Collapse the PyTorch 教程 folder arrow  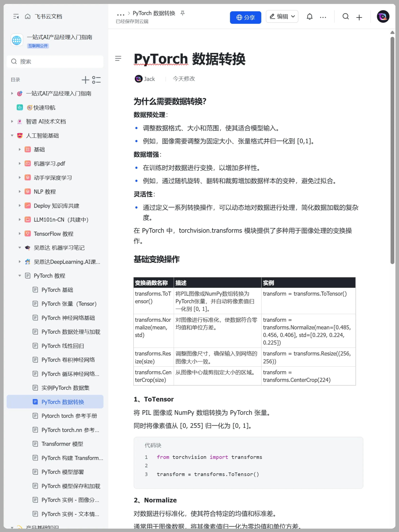click(x=20, y=276)
